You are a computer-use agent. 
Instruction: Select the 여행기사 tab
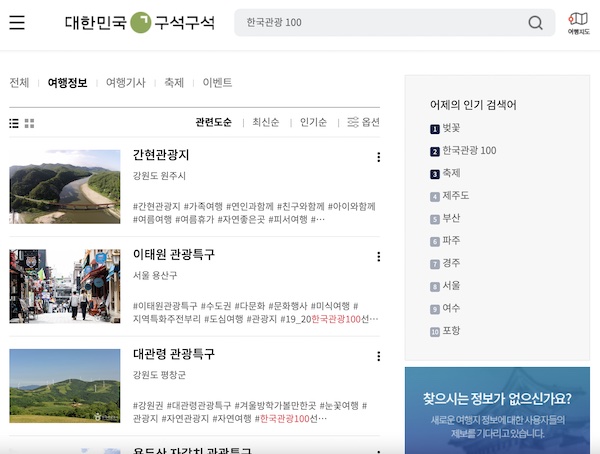click(126, 82)
